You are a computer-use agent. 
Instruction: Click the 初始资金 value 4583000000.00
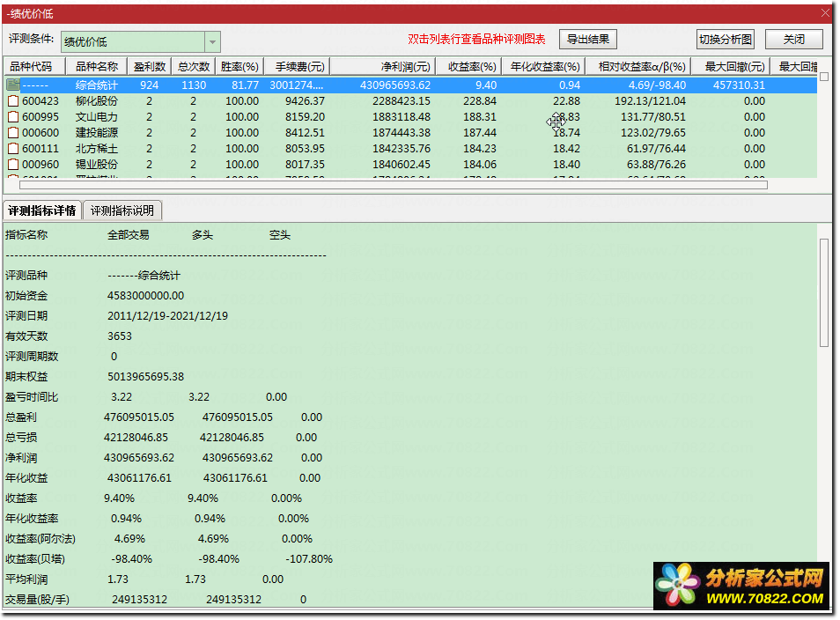145,295
